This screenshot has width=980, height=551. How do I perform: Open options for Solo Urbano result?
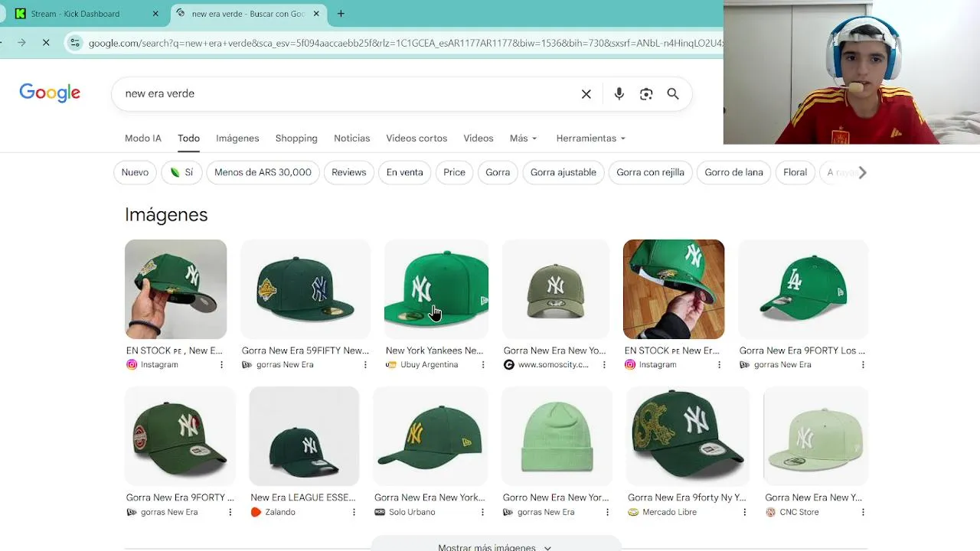pos(483,512)
